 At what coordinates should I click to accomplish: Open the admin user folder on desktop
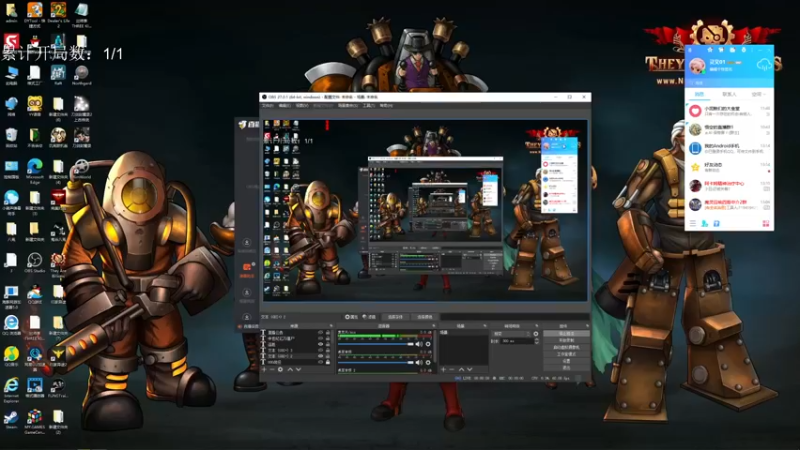pyautogui.click(x=11, y=13)
